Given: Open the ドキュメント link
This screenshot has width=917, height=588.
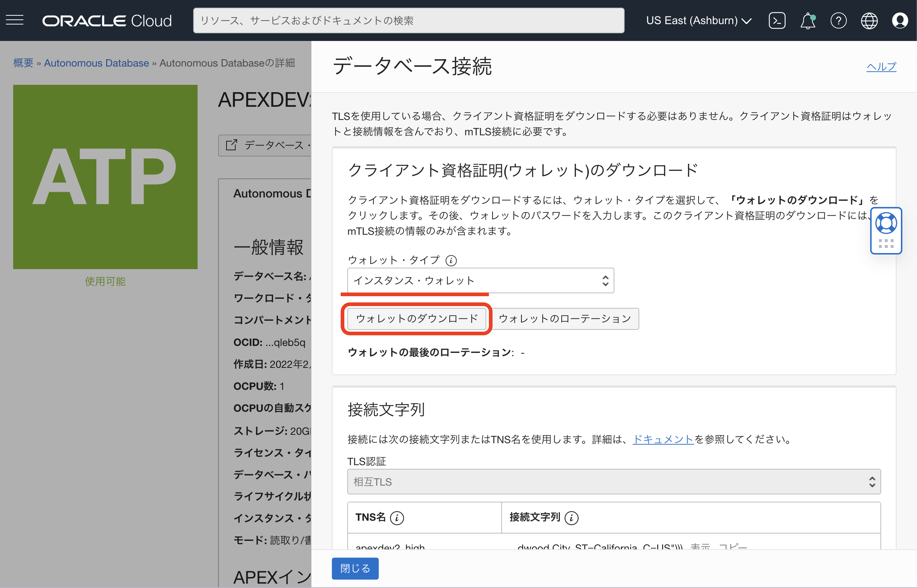Looking at the screenshot, I should (x=663, y=440).
